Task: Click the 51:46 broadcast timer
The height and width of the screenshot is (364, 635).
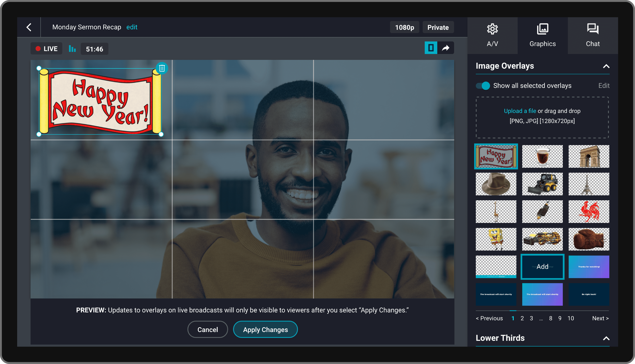Action: coord(95,49)
